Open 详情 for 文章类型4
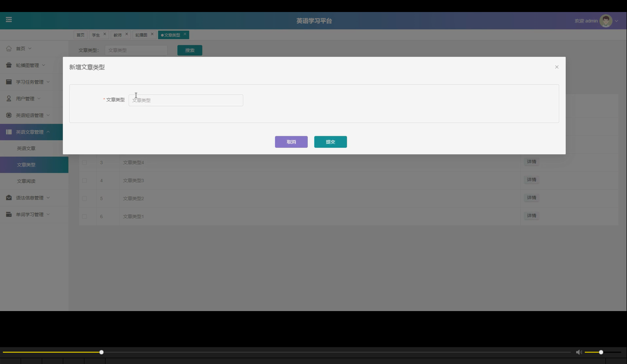 531,162
